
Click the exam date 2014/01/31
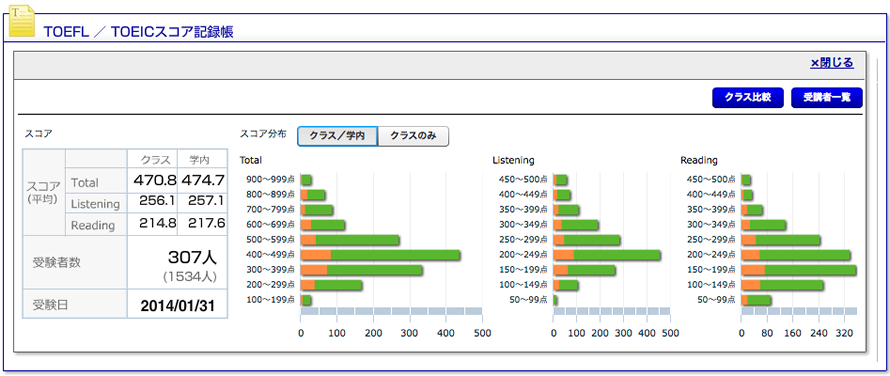(177, 306)
